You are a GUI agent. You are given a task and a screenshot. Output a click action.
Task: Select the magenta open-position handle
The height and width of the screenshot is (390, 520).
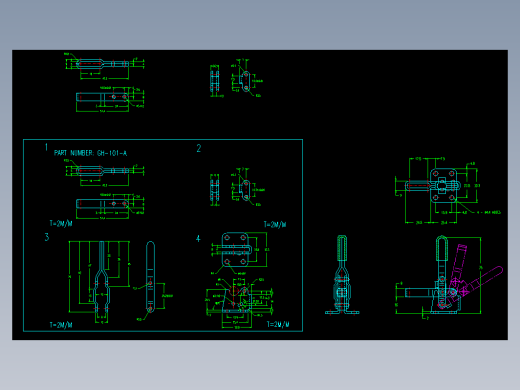coord(483,280)
